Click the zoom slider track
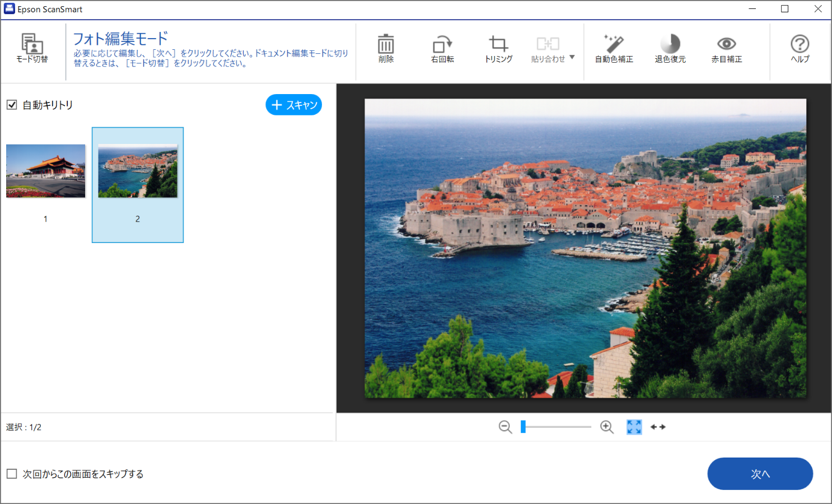The width and height of the screenshot is (832, 504). click(557, 427)
